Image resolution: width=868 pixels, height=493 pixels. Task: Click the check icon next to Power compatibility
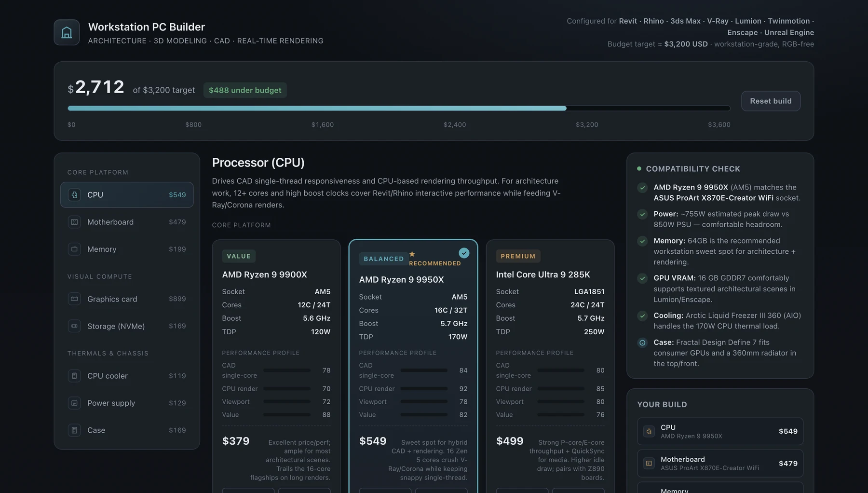[642, 214]
